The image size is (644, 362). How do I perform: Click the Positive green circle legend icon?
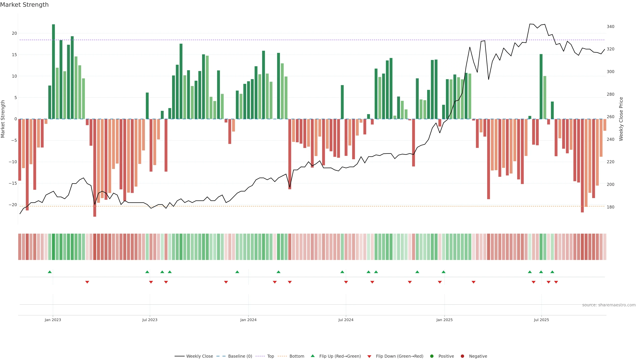click(432, 356)
